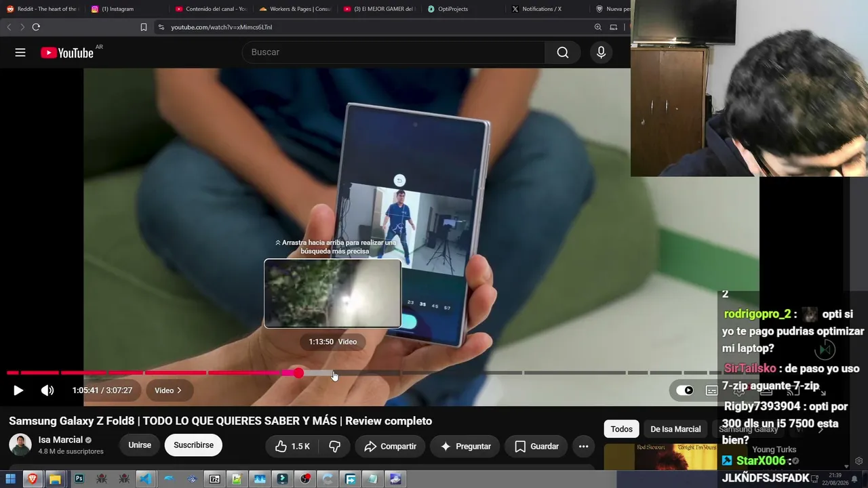Open the Notepad++ taskbar icon
Image resolution: width=868 pixels, height=488 pixels.
pos(237,479)
